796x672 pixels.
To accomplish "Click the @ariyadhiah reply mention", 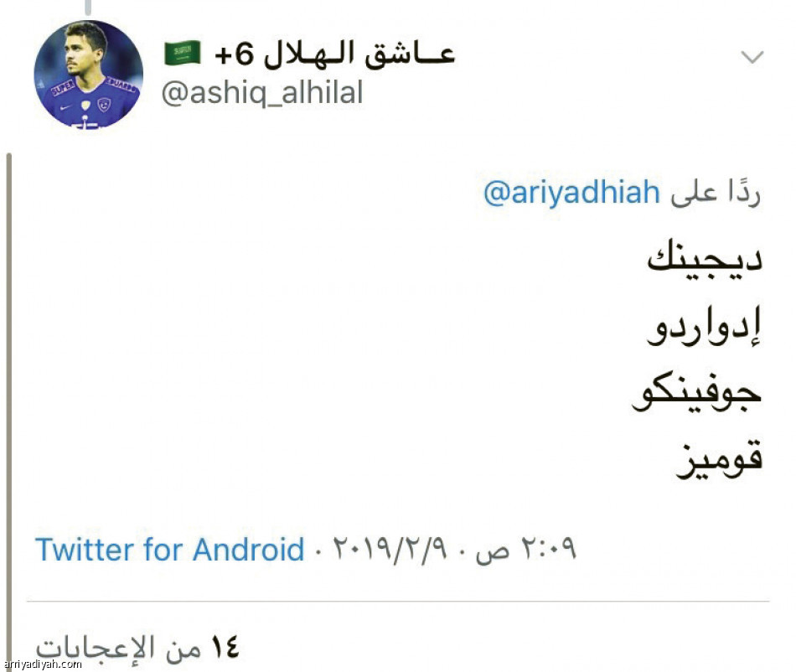I will coord(571,191).
